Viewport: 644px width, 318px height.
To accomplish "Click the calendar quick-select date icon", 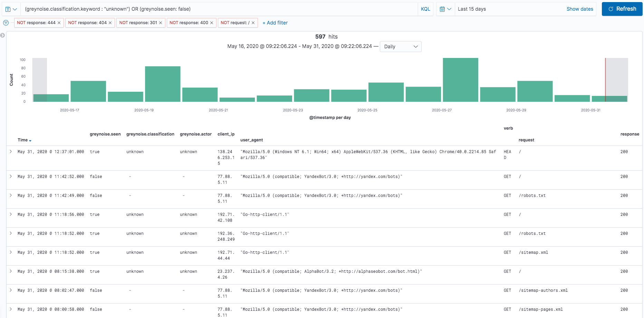I will click(445, 9).
